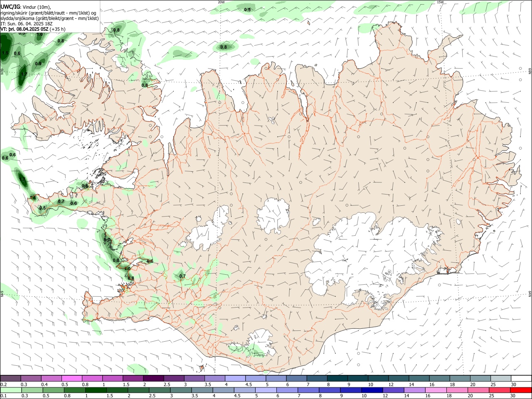Image resolution: width=532 pixels, height=399 pixels.
Task: Click the Hofsjökull glacier in central Iceland
Action: (x=273, y=216)
